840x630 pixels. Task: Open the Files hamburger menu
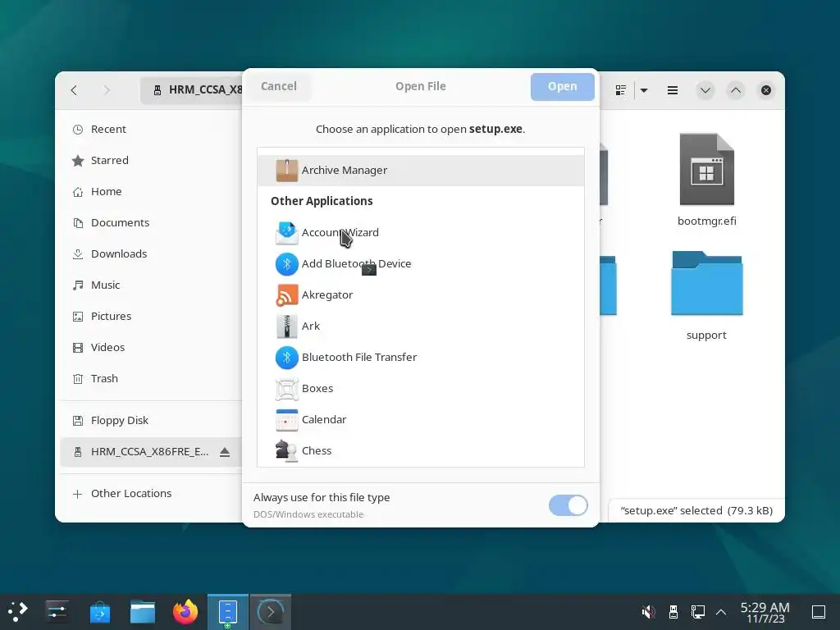(673, 90)
